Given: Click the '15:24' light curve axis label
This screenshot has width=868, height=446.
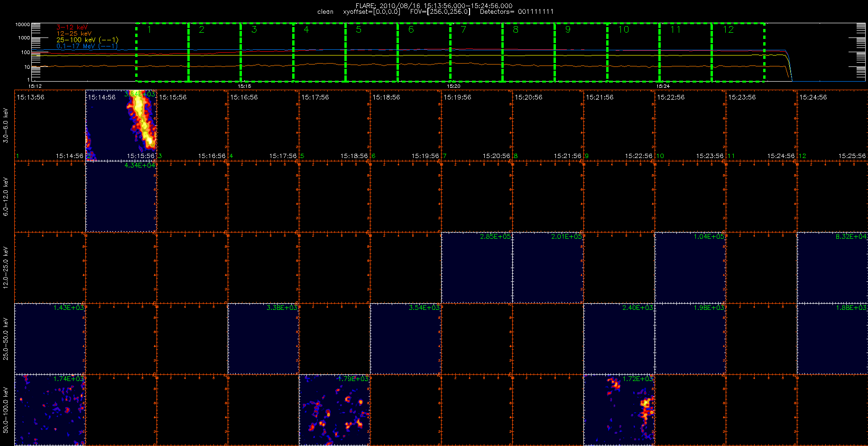Looking at the screenshot, I should (663, 86).
